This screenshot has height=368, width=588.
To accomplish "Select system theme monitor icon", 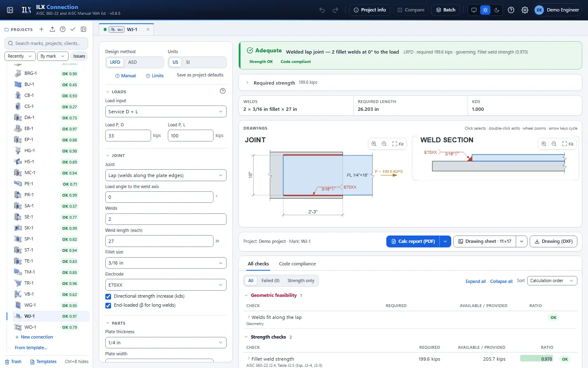I will tap(474, 10).
